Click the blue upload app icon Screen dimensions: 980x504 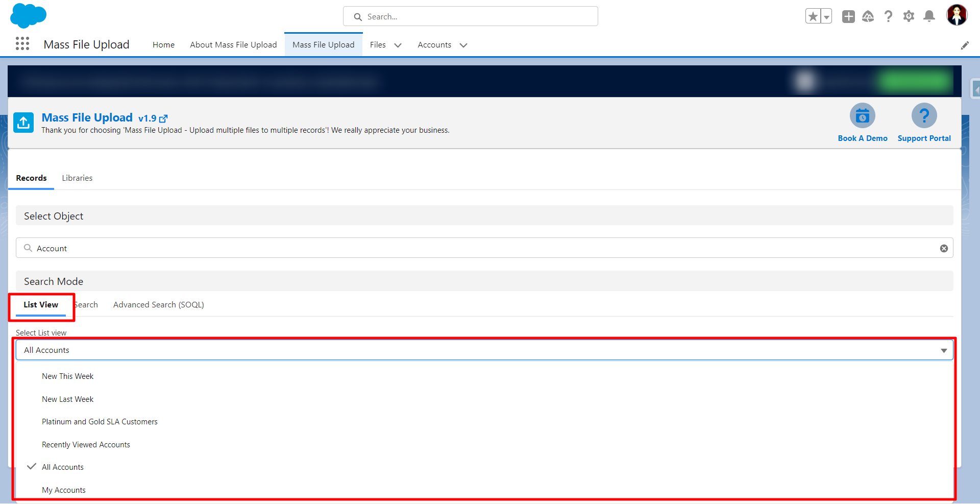pyautogui.click(x=23, y=123)
